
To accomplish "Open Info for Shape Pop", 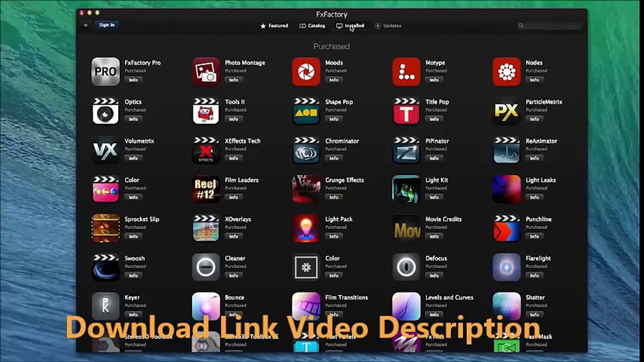I will [x=334, y=119].
